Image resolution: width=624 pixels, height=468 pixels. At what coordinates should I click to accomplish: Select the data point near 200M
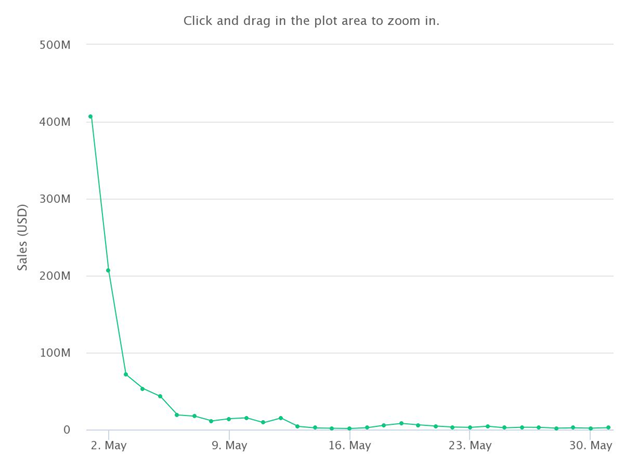(x=108, y=270)
